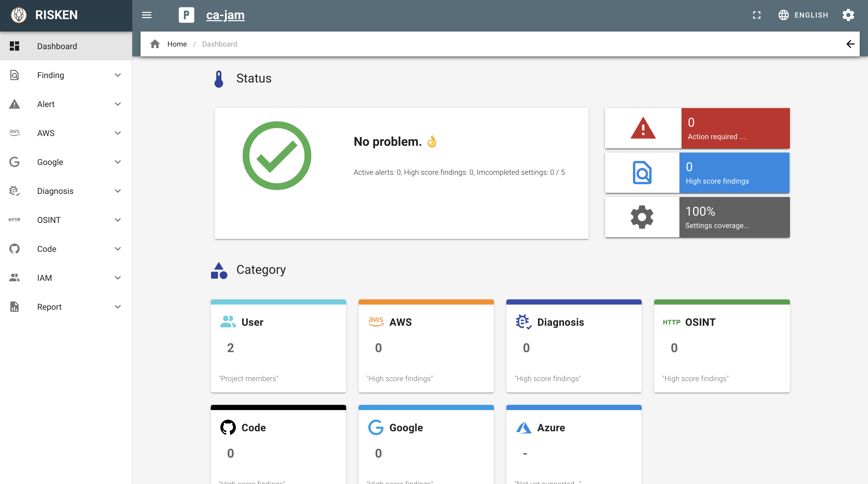Click the Project members label
The height and width of the screenshot is (484, 868).
(249, 379)
